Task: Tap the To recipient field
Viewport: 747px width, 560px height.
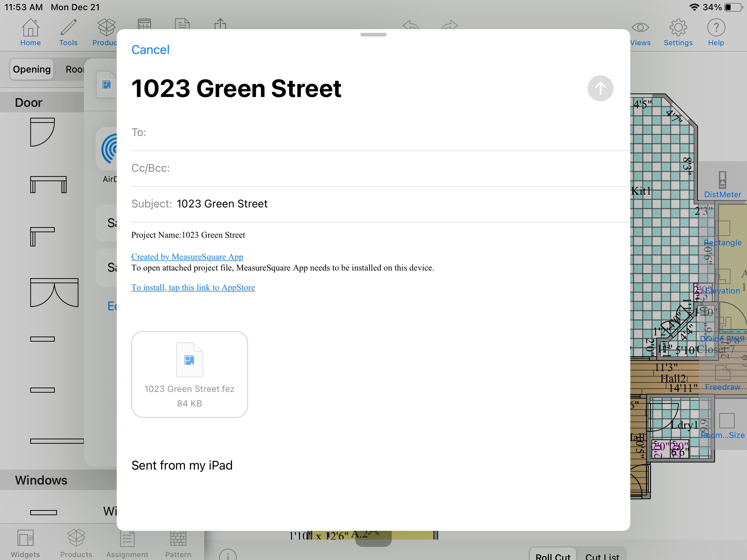Action: click(x=365, y=132)
